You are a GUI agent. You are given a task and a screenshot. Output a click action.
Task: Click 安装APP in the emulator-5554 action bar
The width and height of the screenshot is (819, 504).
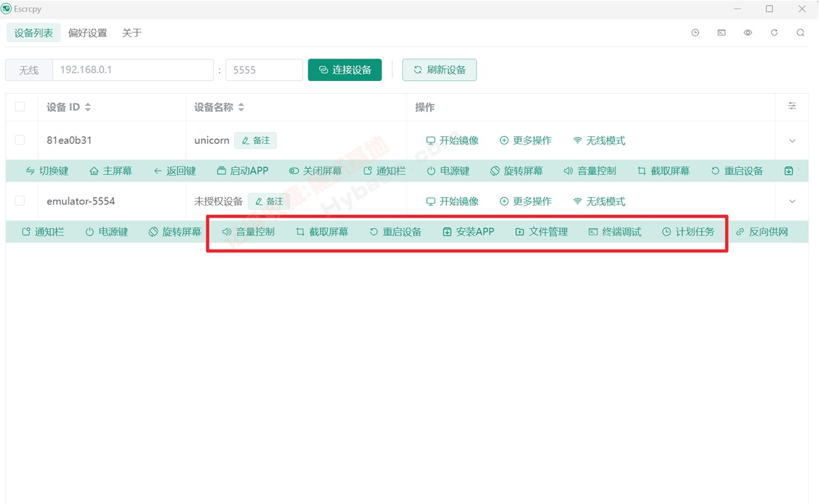click(468, 231)
